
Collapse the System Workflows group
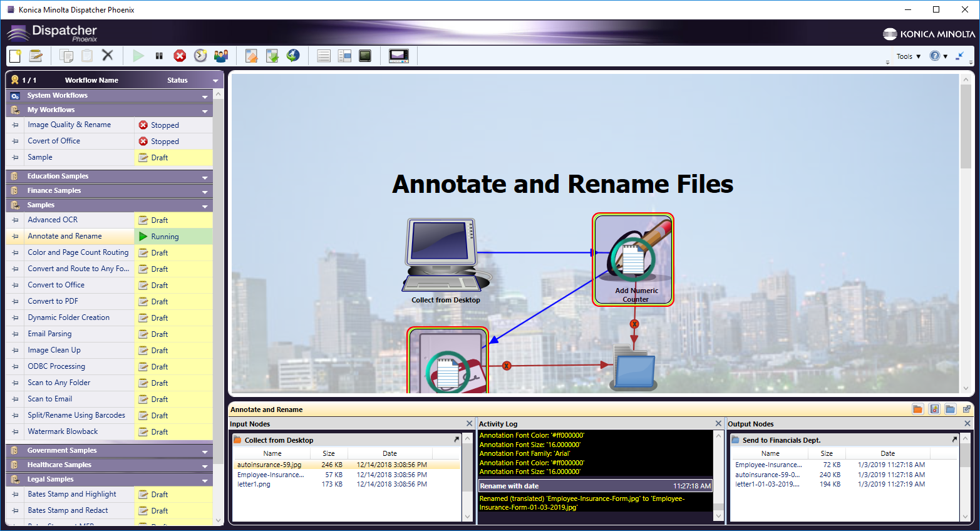205,96
